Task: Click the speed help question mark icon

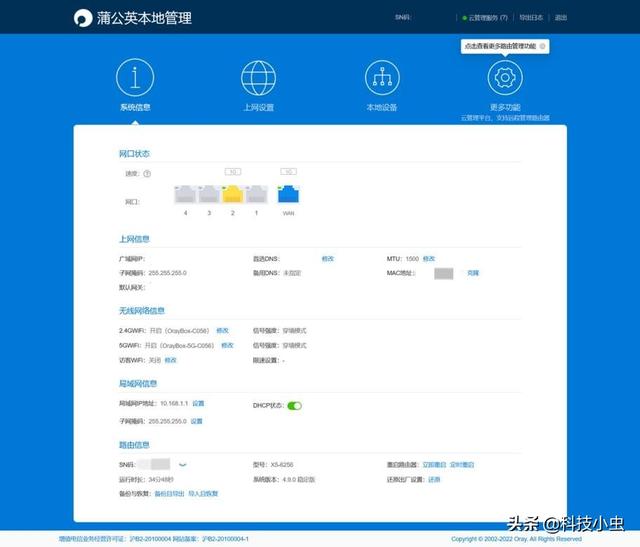Action: point(147,173)
